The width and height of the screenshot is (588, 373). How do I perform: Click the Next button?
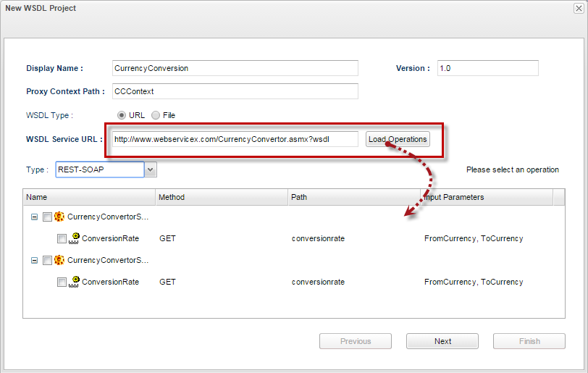click(442, 341)
